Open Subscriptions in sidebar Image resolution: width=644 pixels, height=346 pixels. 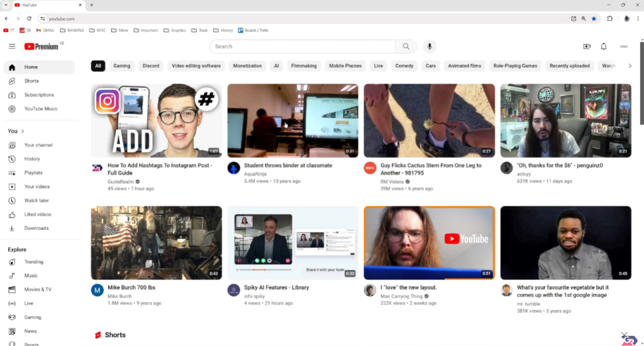pos(39,95)
